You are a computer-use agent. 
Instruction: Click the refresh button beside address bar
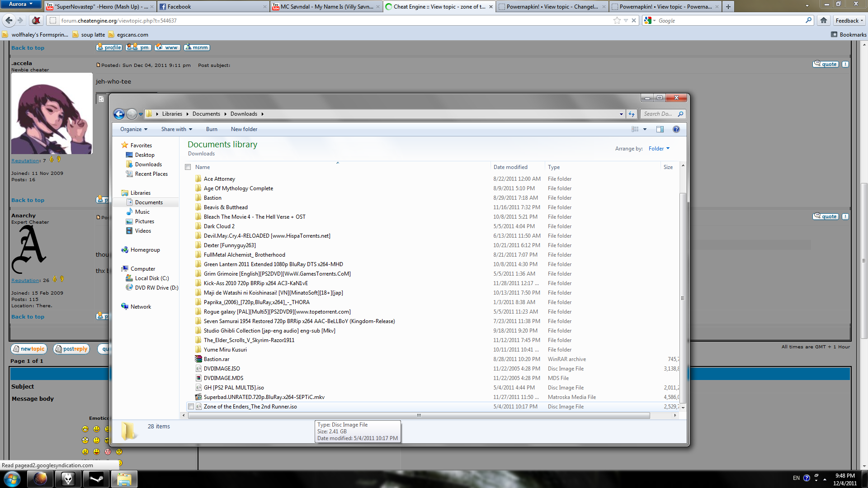point(632,114)
